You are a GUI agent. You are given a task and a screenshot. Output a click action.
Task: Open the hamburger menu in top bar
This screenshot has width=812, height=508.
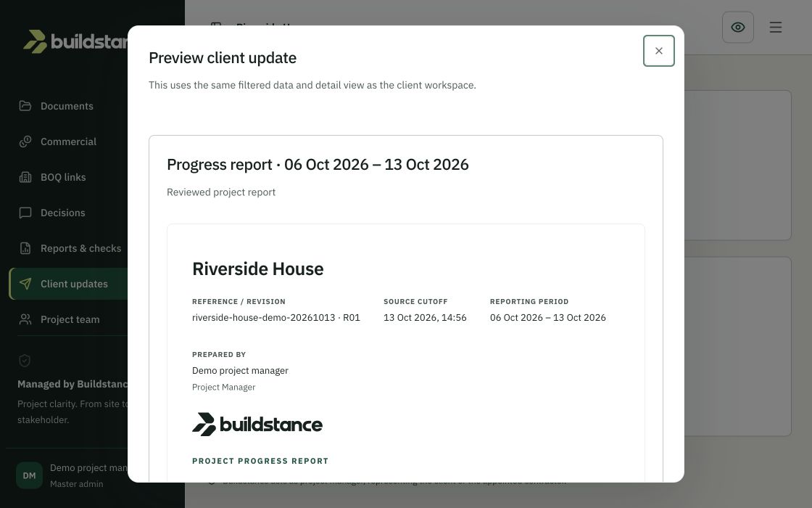775,28
